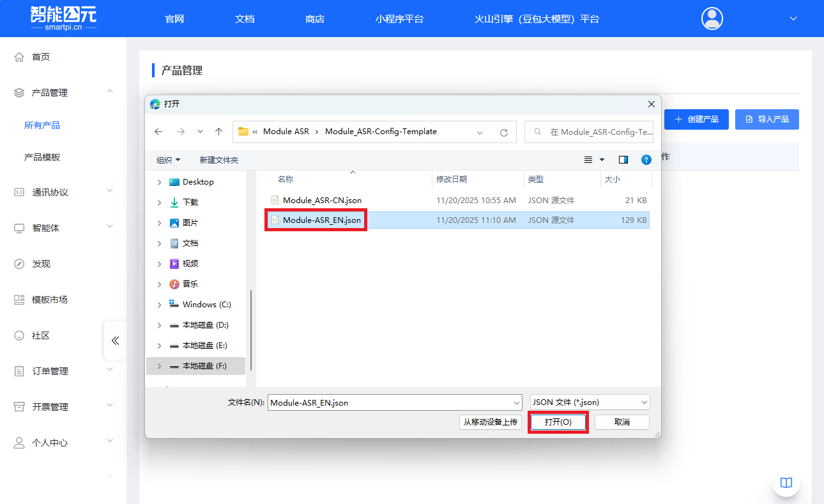Viewport: 824px width, 504px height.
Task: Click the user avatar icon
Action: pyautogui.click(x=712, y=19)
